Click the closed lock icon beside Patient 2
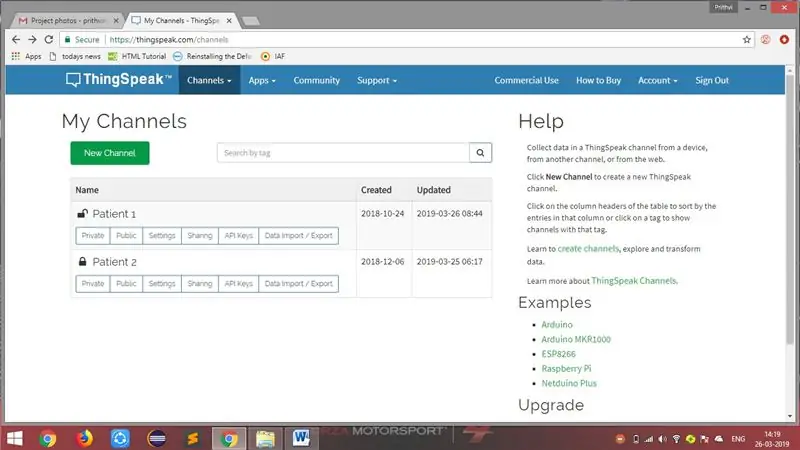 (82, 261)
